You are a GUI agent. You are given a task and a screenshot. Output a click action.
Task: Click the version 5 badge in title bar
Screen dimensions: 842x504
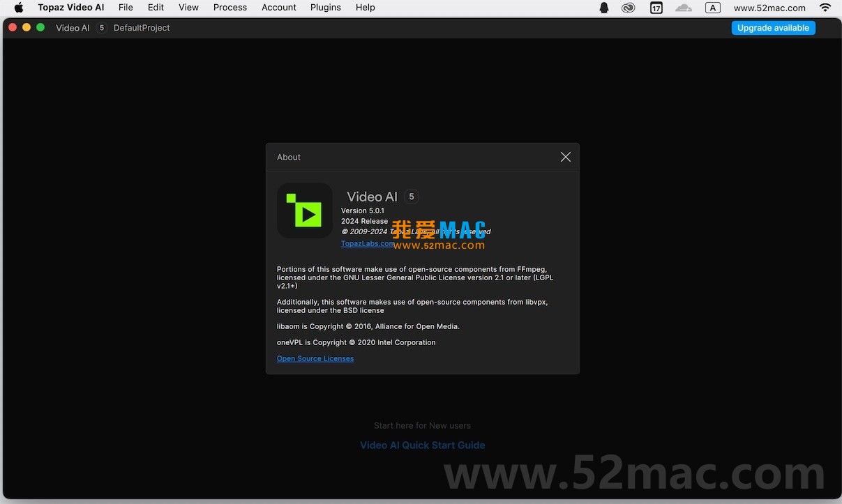click(x=101, y=28)
